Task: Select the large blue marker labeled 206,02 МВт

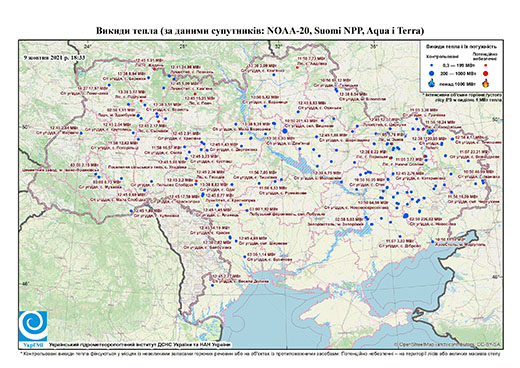Action: pos(406,216)
